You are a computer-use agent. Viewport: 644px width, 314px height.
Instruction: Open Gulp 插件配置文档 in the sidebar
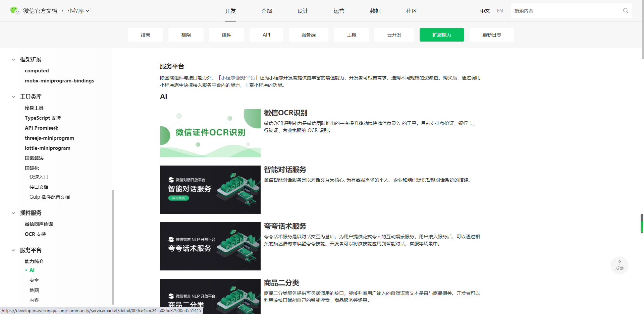pyautogui.click(x=50, y=197)
